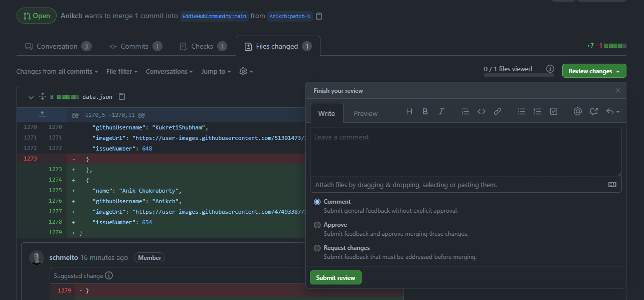
Task: Select the Approve review option
Action: (x=317, y=225)
